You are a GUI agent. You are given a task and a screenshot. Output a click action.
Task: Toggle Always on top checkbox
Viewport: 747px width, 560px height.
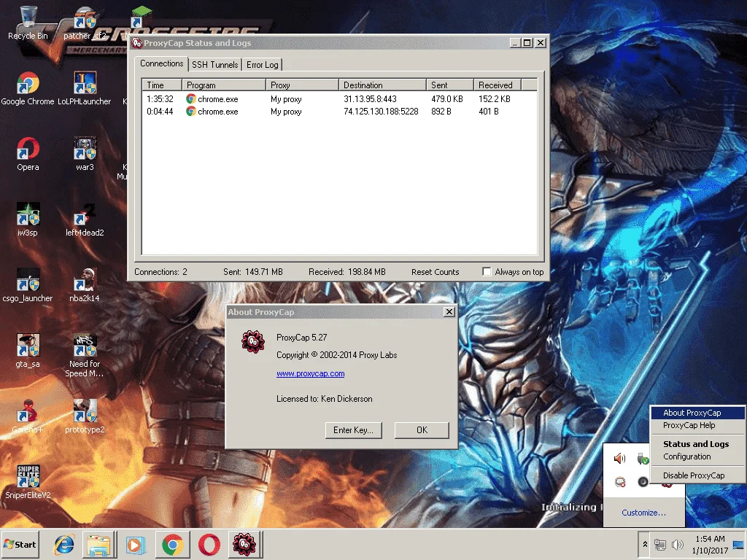pos(487,271)
